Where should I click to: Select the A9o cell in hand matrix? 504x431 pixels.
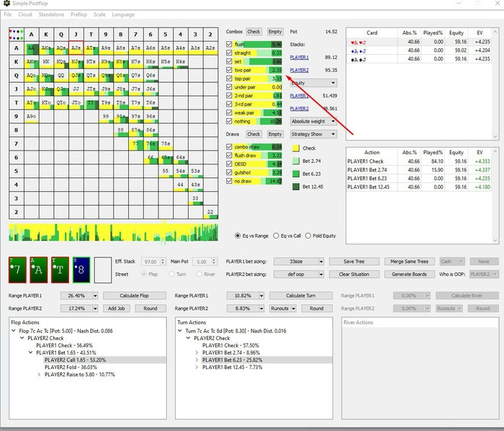tap(31, 117)
